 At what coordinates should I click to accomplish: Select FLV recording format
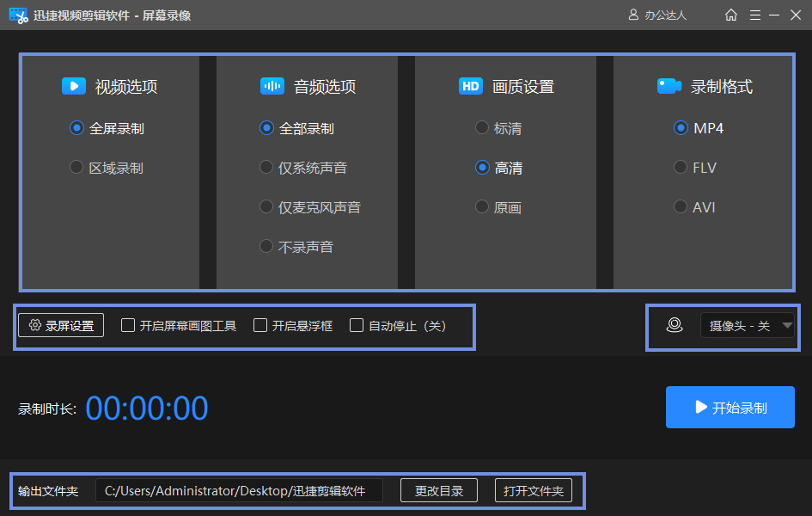[x=681, y=167]
